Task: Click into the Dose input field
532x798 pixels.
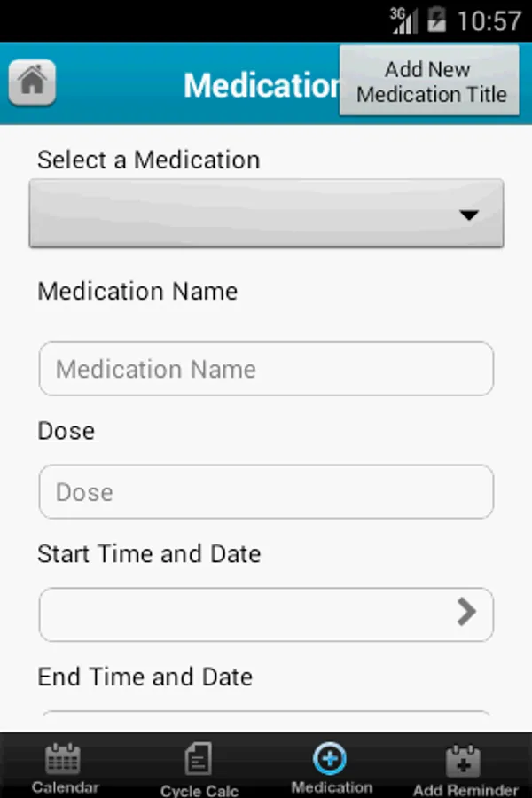Action: point(266,492)
